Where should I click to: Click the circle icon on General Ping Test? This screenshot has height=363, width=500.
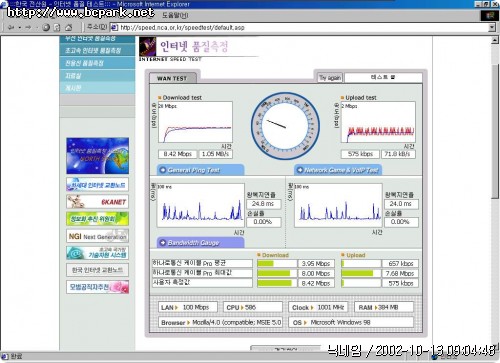pyautogui.click(x=163, y=170)
